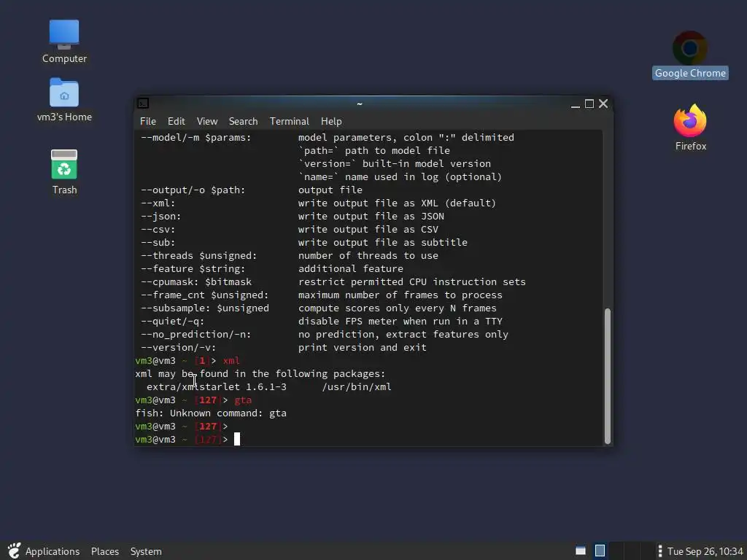The image size is (747, 560).
Task: Click the '--frame_cnt $unsigned:' option text
Action: click(x=205, y=295)
